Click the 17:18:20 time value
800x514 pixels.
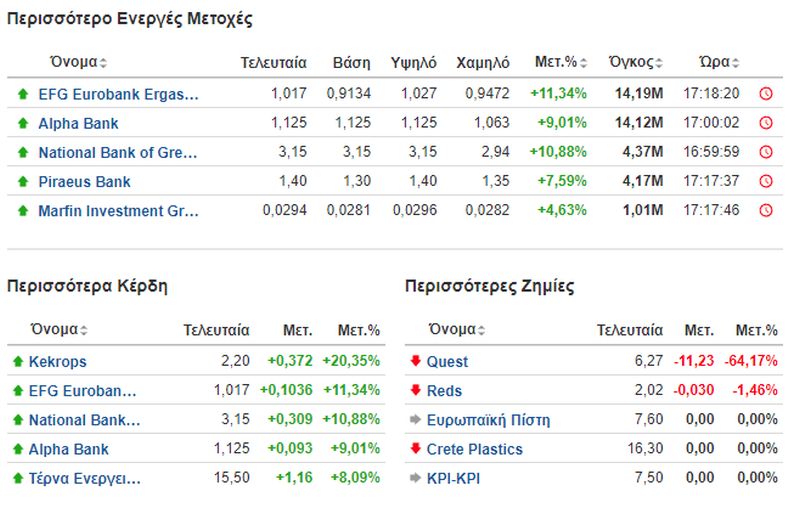click(x=711, y=93)
